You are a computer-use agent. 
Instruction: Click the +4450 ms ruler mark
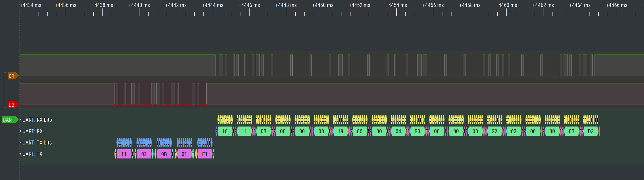[x=322, y=5]
